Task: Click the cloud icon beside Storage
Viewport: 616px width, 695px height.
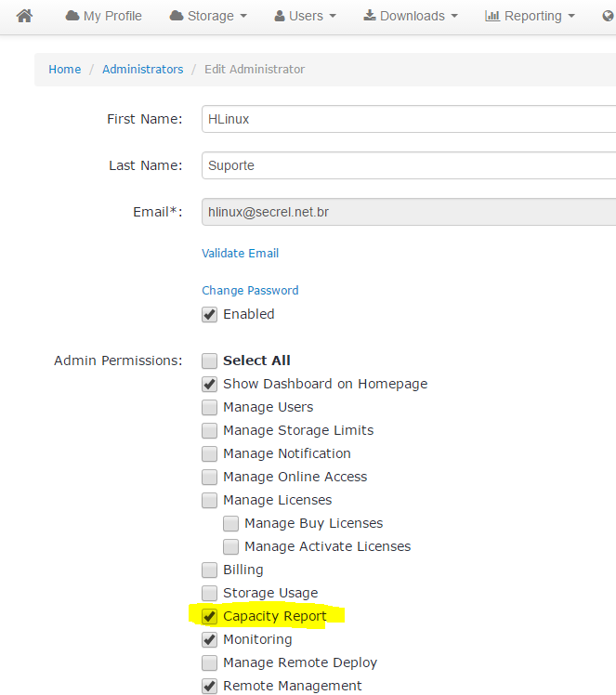Action: (x=177, y=16)
